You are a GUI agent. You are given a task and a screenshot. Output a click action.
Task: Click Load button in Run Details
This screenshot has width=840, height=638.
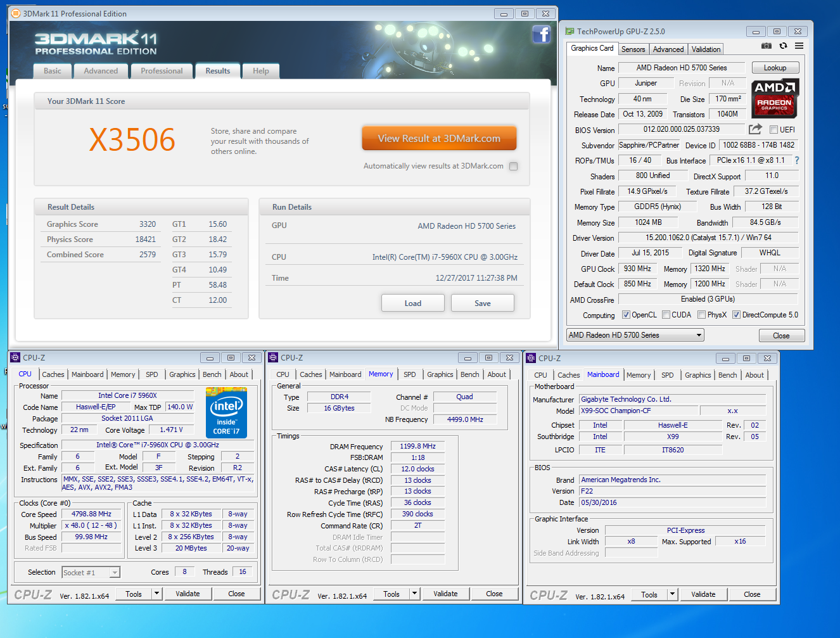pos(413,303)
